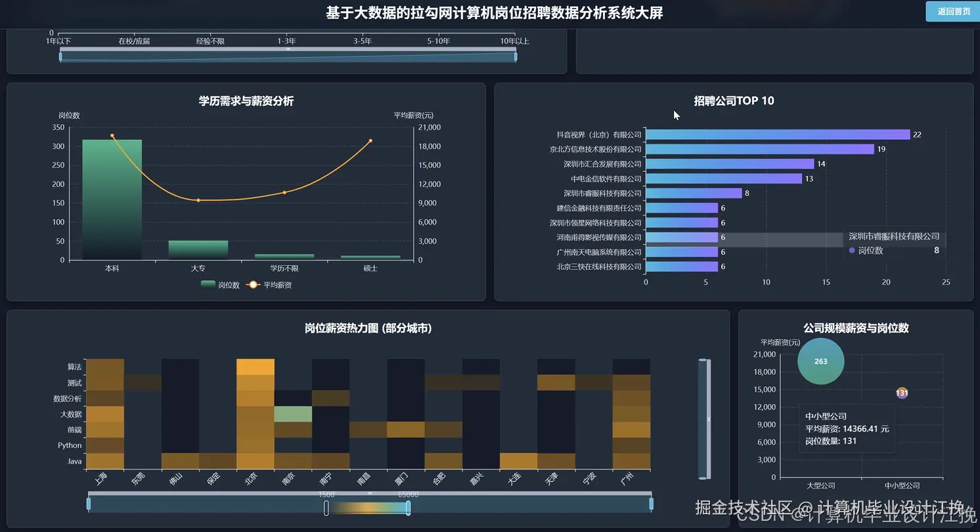This screenshot has height=532, width=980.
Task: Click the 131 bubble for 中小型公司
Action: pyautogui.click(x=901, y=393)
